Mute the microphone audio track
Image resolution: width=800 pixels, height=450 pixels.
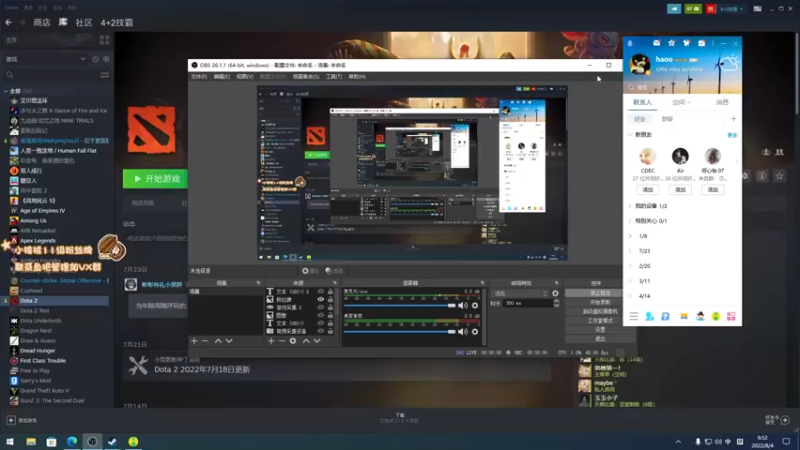coord(462,305)
